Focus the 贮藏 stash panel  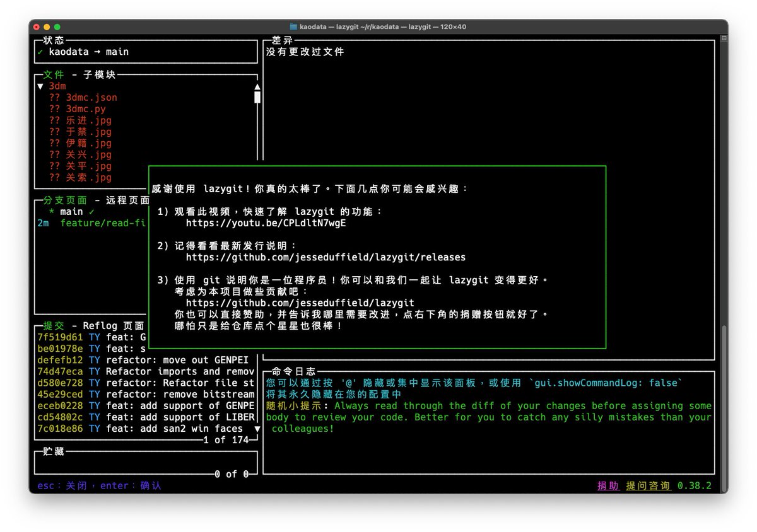pyautogui.click(x=146, y=463)
